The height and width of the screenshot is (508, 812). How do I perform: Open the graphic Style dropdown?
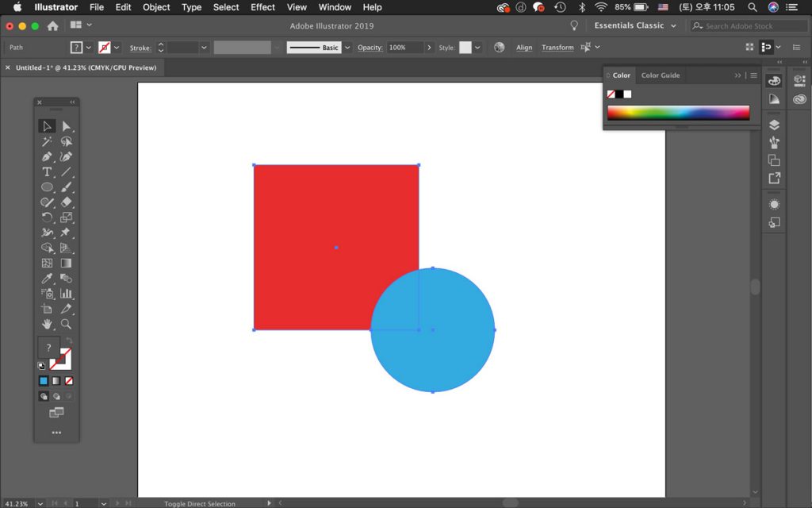pos(477,48)
